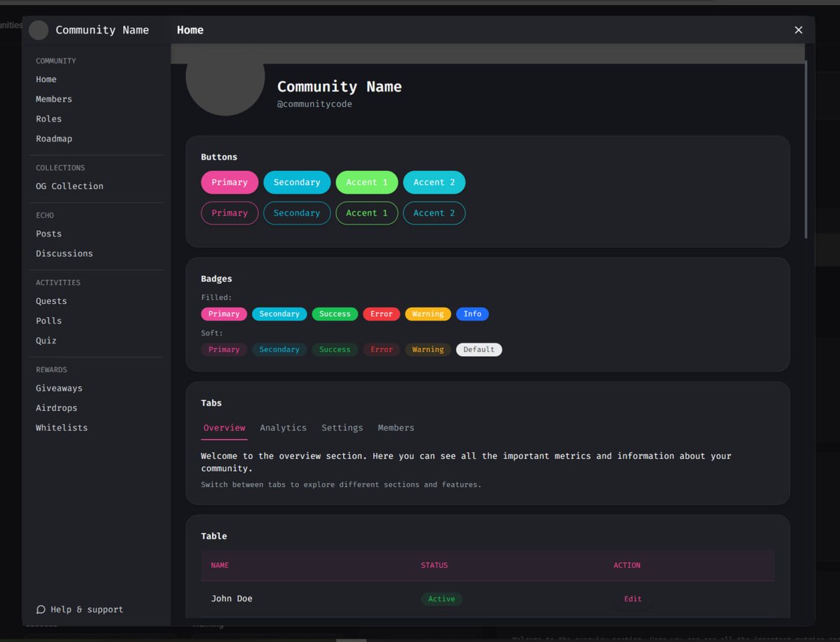The height and width of the screenshot is (642, 840).
Task: Click the outlined Primary button
Action: coord(230,213)
